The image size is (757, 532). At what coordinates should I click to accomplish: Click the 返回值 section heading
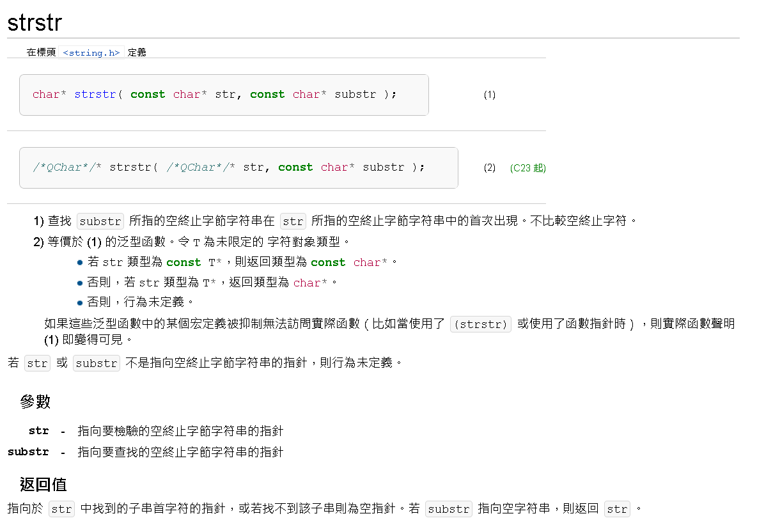43,484
